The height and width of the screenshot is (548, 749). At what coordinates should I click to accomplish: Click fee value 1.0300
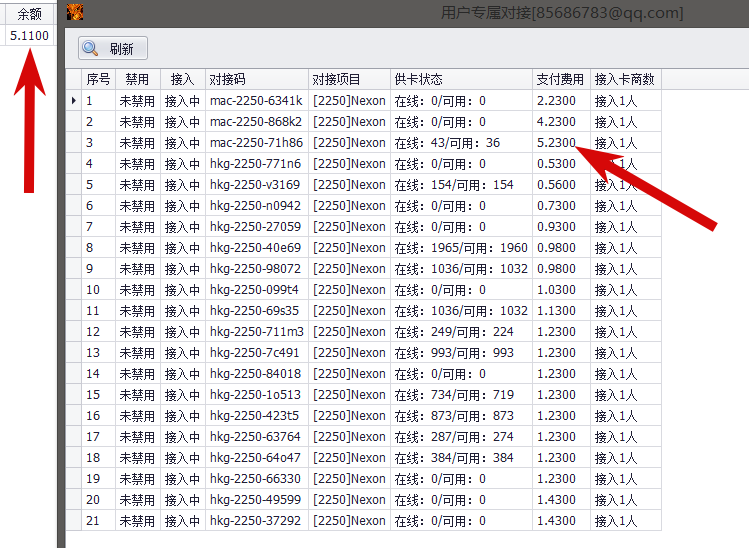561,290
